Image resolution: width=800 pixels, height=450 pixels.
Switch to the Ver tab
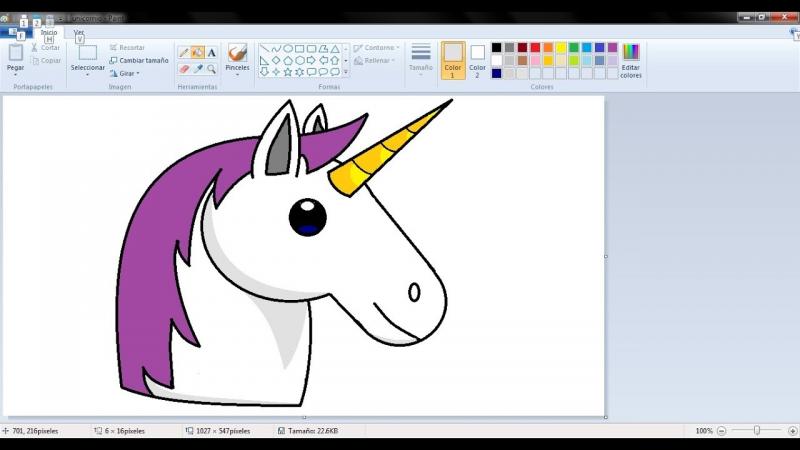(79, 32)
